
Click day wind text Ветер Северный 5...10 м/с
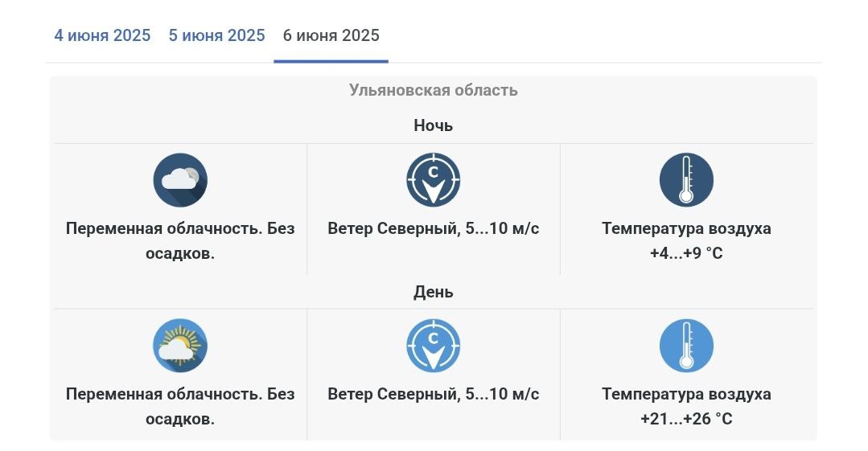434,394
